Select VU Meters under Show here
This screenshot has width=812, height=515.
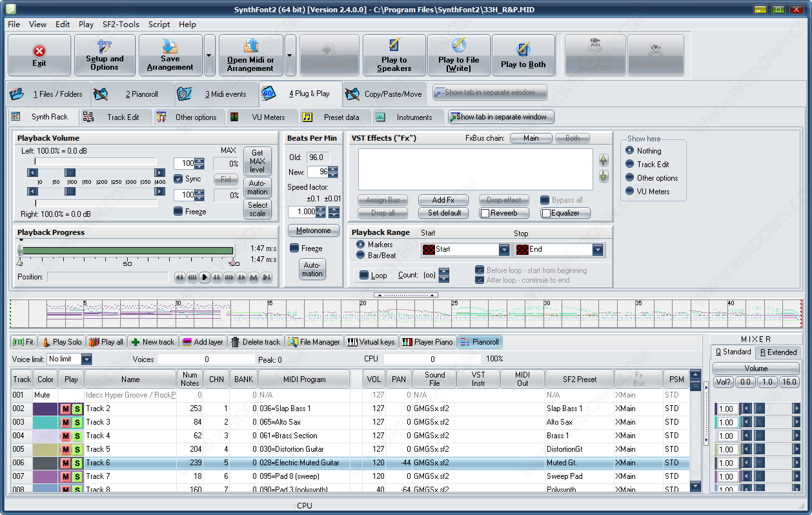click(x=630, y=191)
